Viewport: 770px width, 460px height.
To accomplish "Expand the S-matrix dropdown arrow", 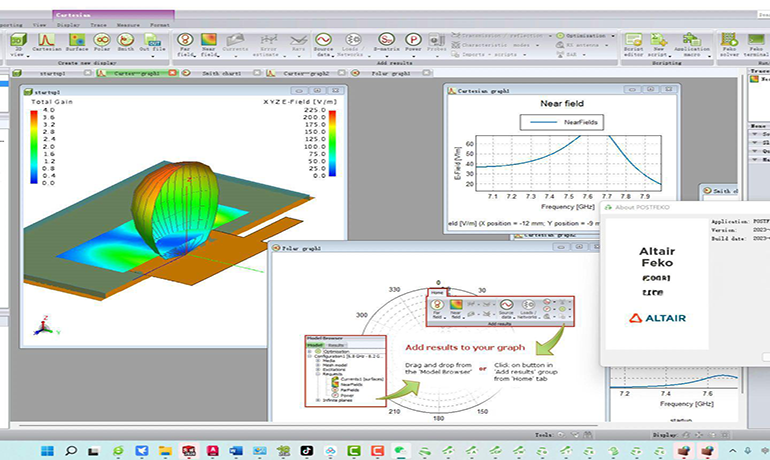I will click(386, 55).
